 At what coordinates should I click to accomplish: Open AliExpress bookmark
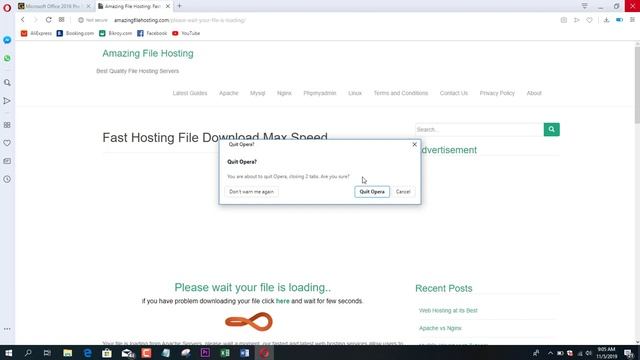[x=36, y=33]
